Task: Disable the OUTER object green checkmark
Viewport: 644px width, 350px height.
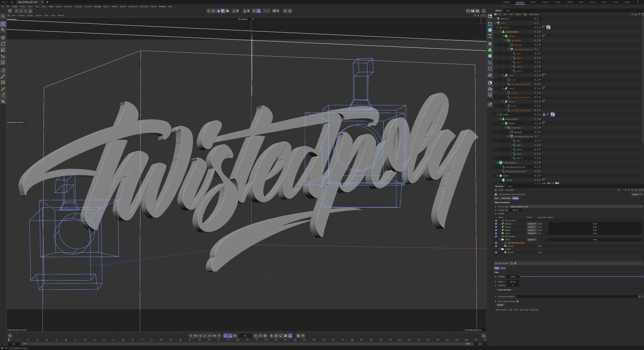Action: click(540, 27)
